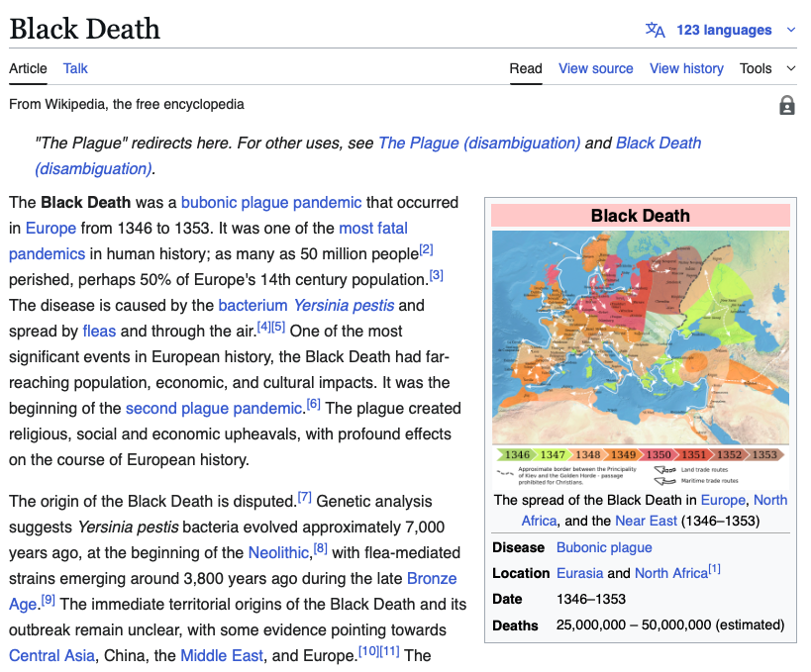Viewport: 811px width, 672px height.
Task: Open Eurasia link in infobox
Action: tap(580, 573)
